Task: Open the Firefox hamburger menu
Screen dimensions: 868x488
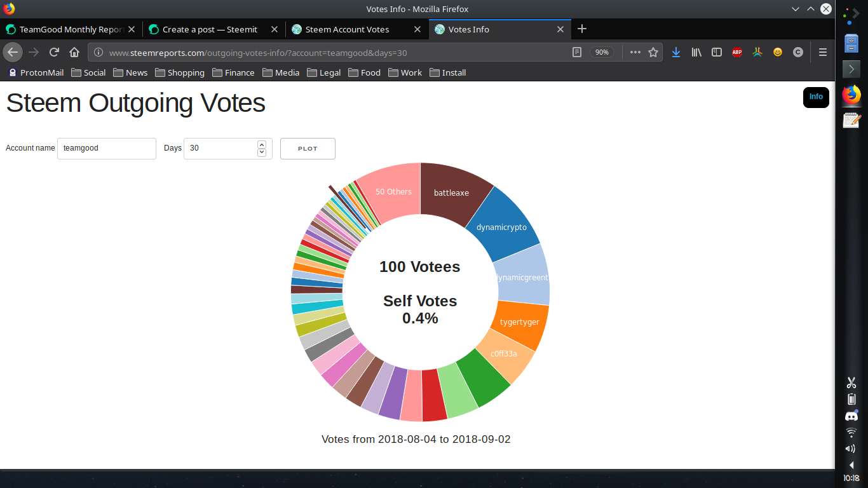Action: [x=823, y=52]
